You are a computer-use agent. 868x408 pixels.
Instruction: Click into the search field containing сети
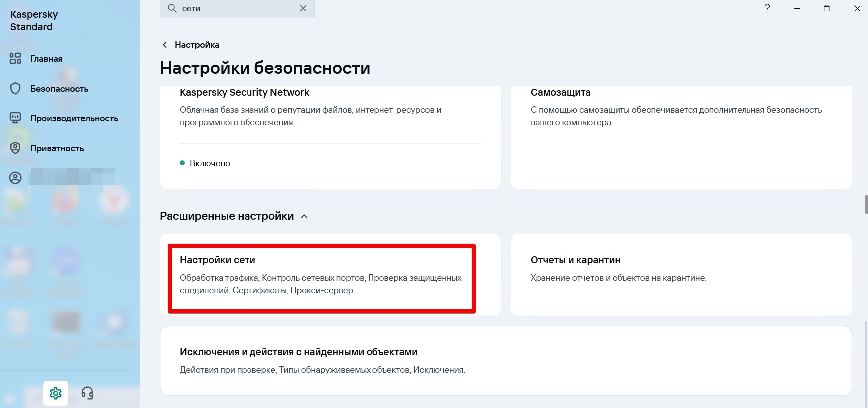tap(238, 8)
